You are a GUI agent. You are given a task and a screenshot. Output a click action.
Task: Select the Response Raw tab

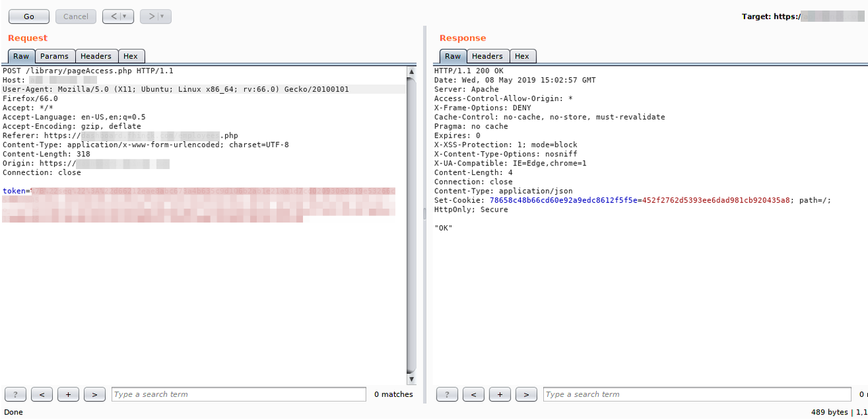pos(453,56)
